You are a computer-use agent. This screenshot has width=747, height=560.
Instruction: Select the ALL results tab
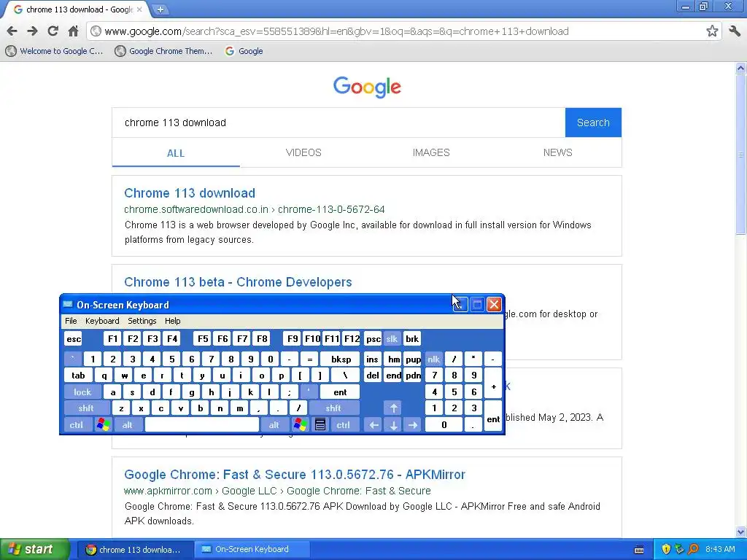[x=175, y=153]
